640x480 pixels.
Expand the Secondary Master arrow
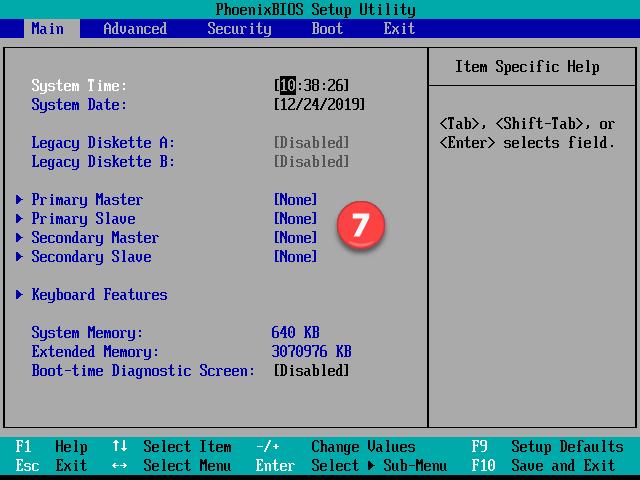(x=19, y=238)
